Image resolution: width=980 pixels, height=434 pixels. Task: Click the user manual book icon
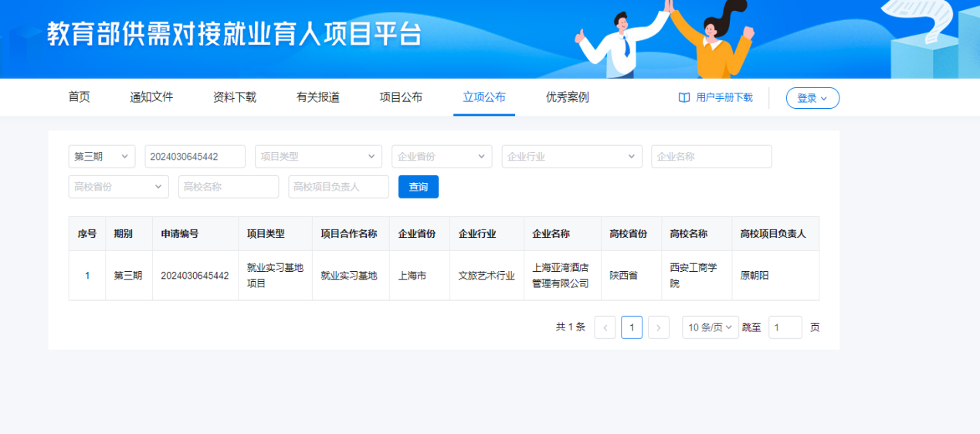(x=683, y=98)
